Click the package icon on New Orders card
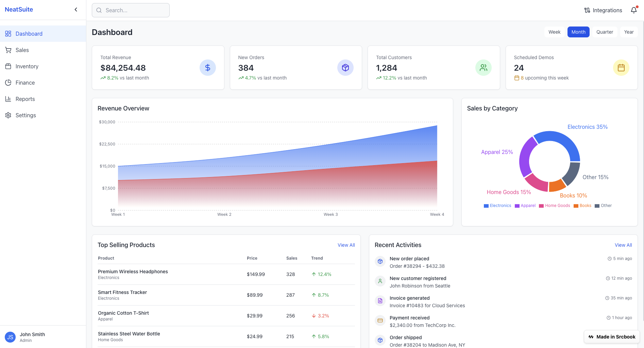 point(345,68)
